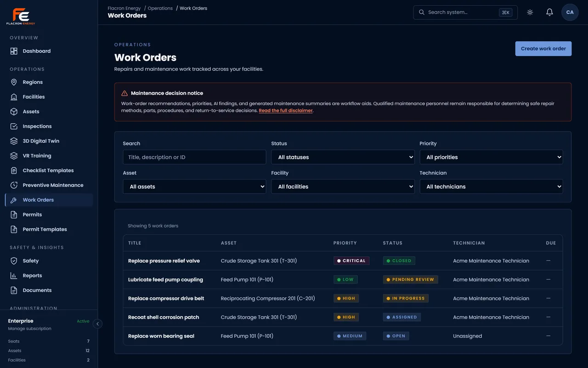Click the Safety shield icon
588x368 pixels.
14,261
